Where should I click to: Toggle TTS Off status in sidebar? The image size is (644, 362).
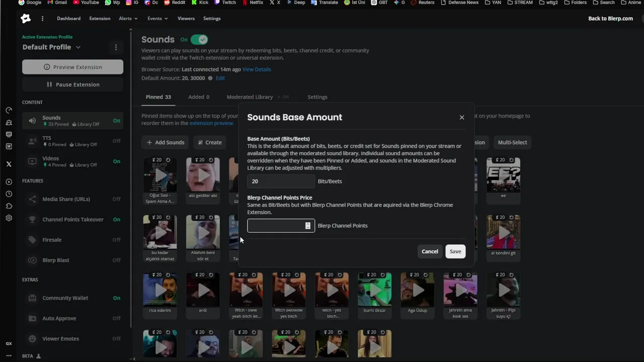116,141
